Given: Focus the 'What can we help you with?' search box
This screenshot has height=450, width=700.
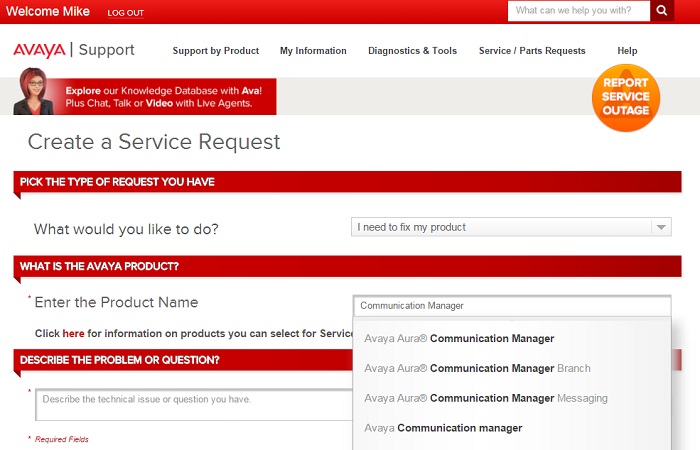Looking at the screenshot, I should [579, 11].
